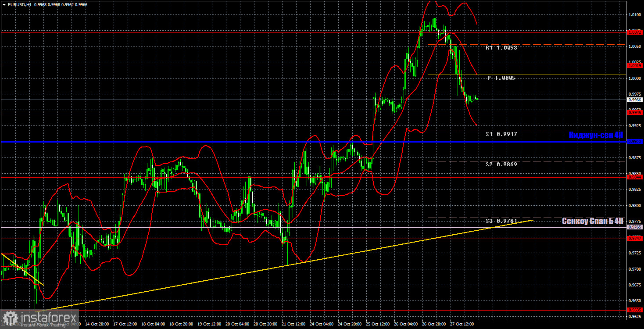Select the S1 0.9917 support label
This screenshot has height=329, width=644.
[x=501, y=134]
